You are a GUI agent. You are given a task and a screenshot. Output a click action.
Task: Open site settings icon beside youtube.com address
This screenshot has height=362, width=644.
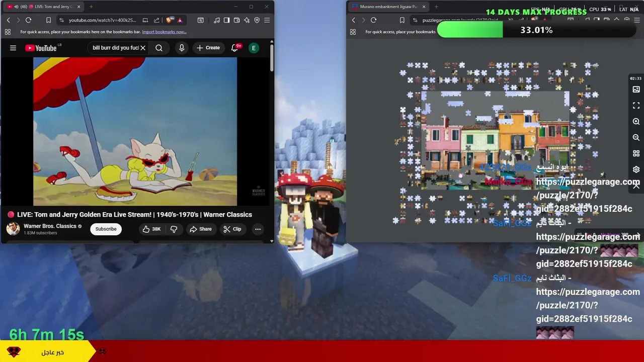tap(61, 20)
